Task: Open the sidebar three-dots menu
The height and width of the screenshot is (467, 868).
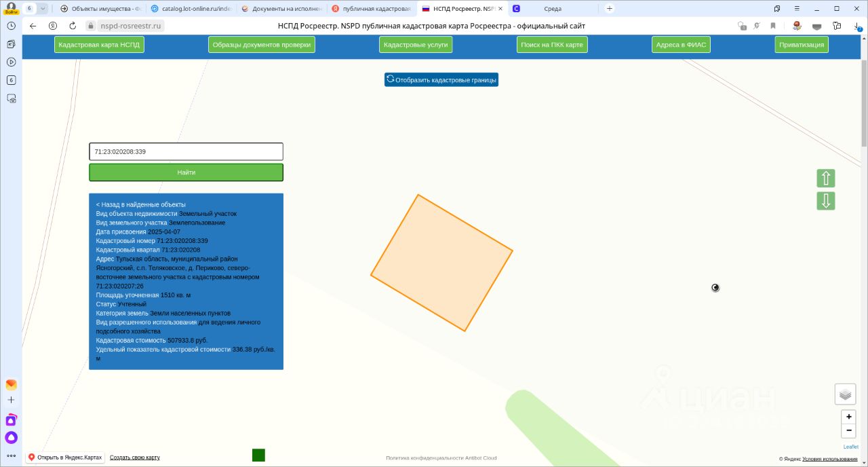Action: tap(11, 455)
